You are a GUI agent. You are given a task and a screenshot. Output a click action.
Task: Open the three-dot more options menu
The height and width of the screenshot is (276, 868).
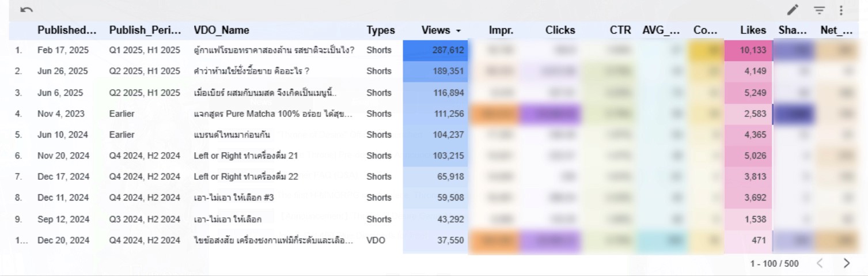pyautogui.click(x=841, y=10)
